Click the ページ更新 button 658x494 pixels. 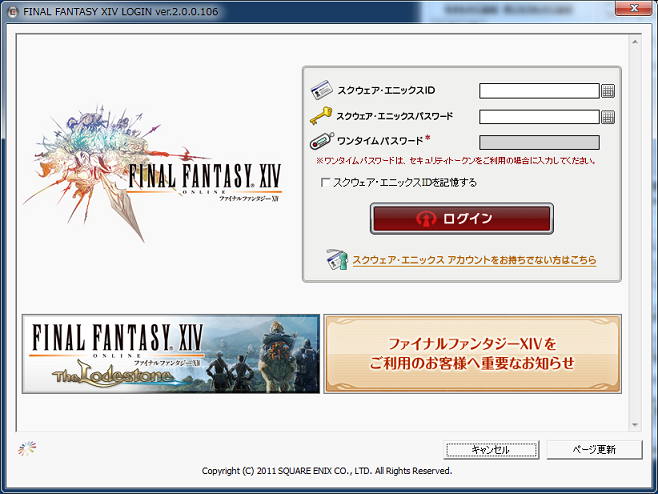click(x=594, y=450)
